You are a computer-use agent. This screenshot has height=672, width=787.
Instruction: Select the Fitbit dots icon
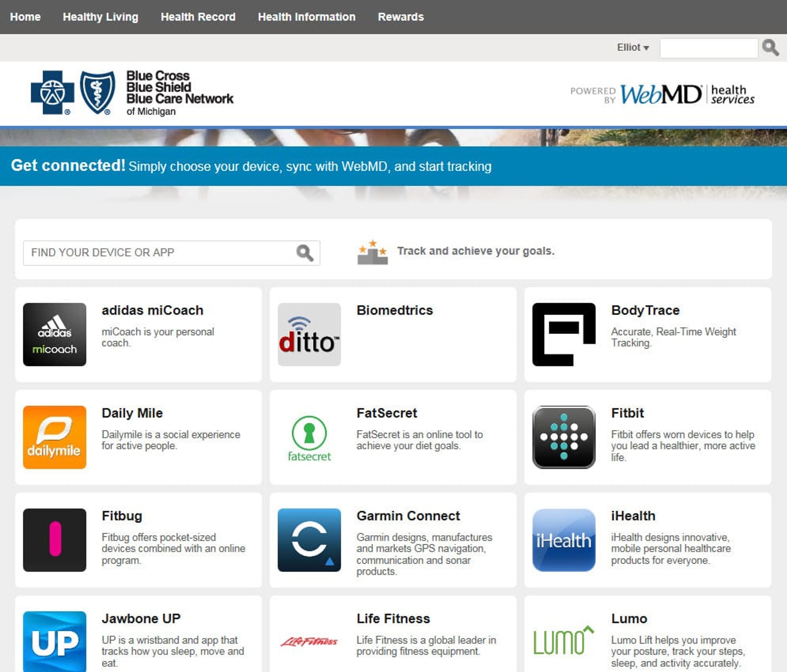pyautogui.click(x=564, y=437)
